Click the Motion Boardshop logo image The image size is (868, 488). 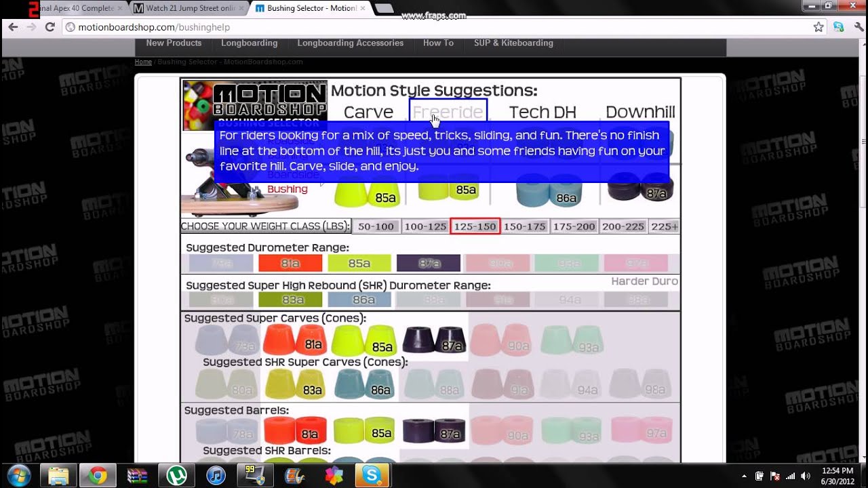255,106
